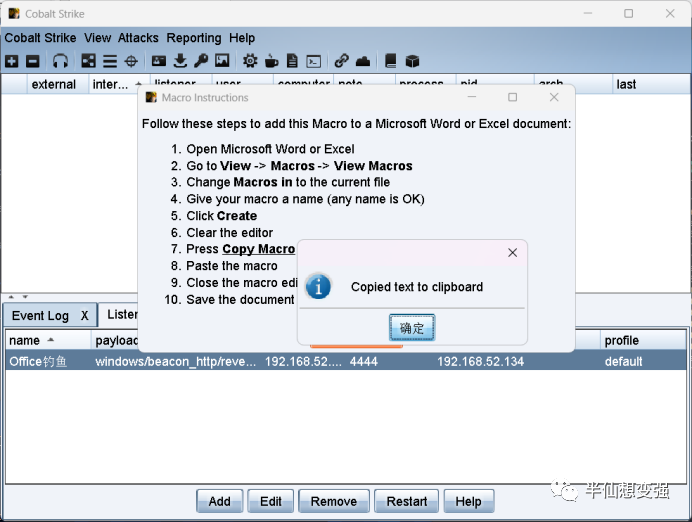Open listeners via the headphones icon
This screenshot has height=522, width=692.
click(x=60, y=61)
